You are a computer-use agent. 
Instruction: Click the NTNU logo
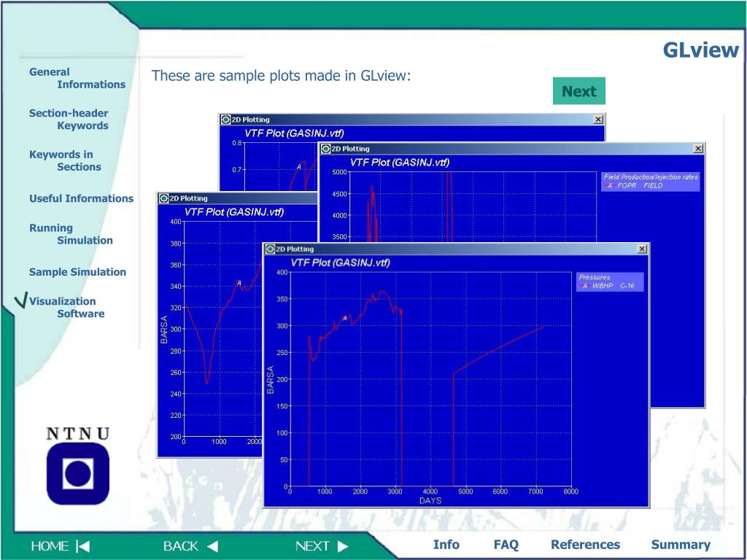point(78,466)
